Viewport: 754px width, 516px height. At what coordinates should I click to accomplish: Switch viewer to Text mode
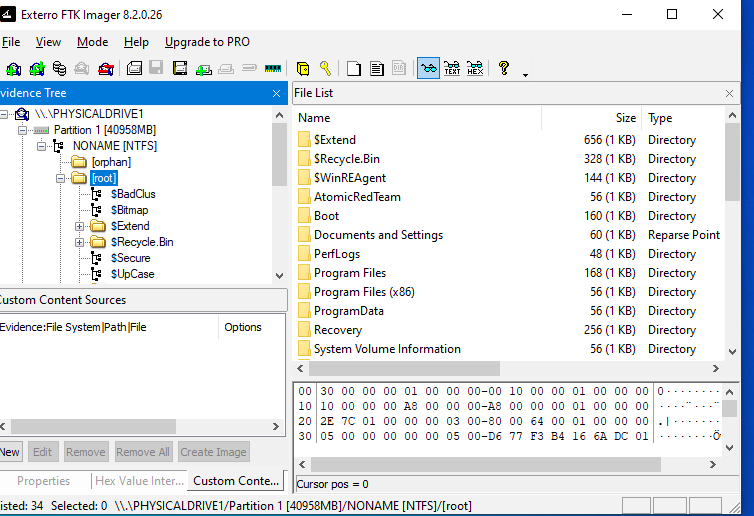pos(452,69)
